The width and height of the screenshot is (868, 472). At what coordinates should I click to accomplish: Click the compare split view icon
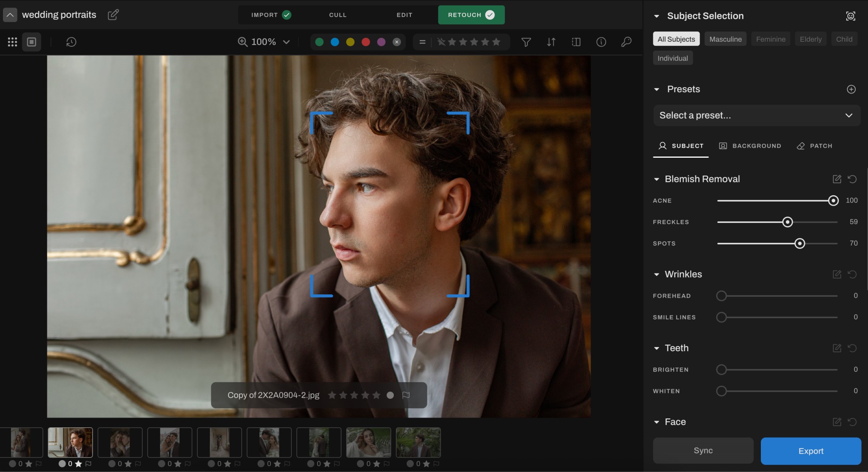576,42
